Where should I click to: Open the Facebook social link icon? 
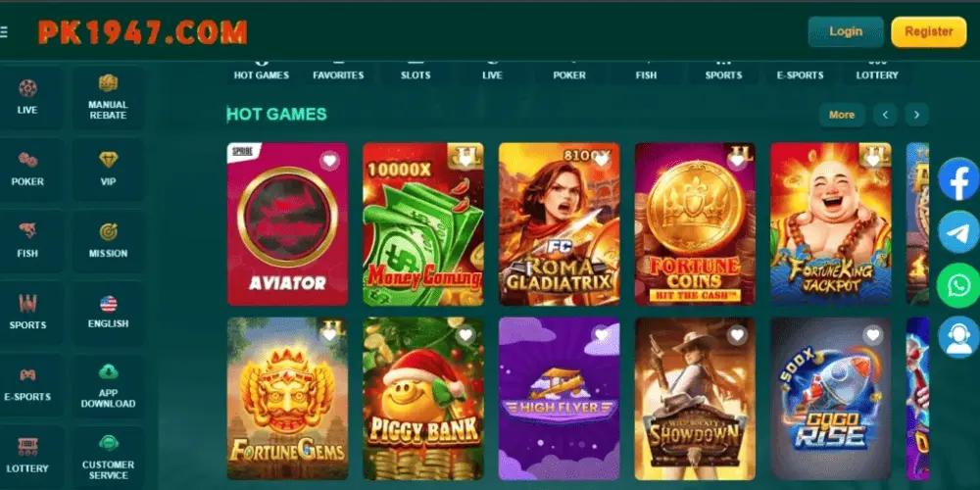pyautogui.click(x=958, y=179)
